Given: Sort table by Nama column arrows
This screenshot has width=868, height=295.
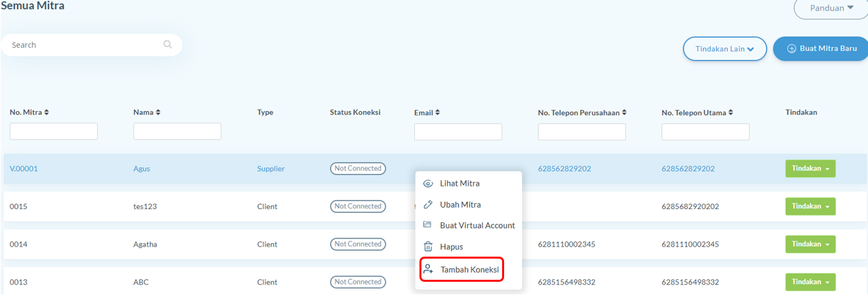Looking at the screenshot, I should tap(158, 112).
